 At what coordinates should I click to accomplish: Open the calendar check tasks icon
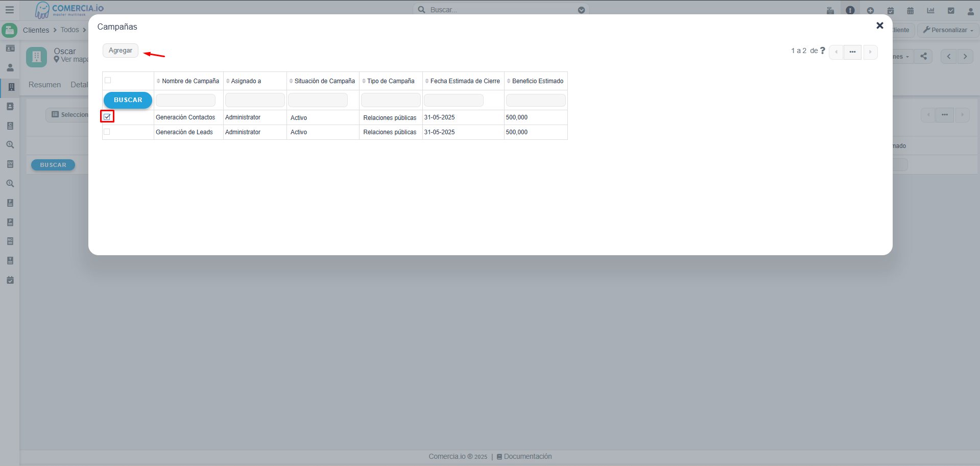(891, 10)
